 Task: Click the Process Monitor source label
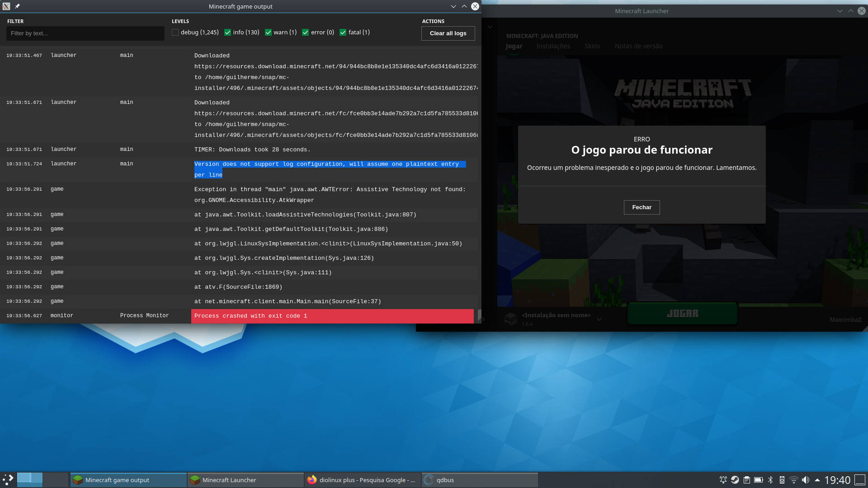point(144,316)
